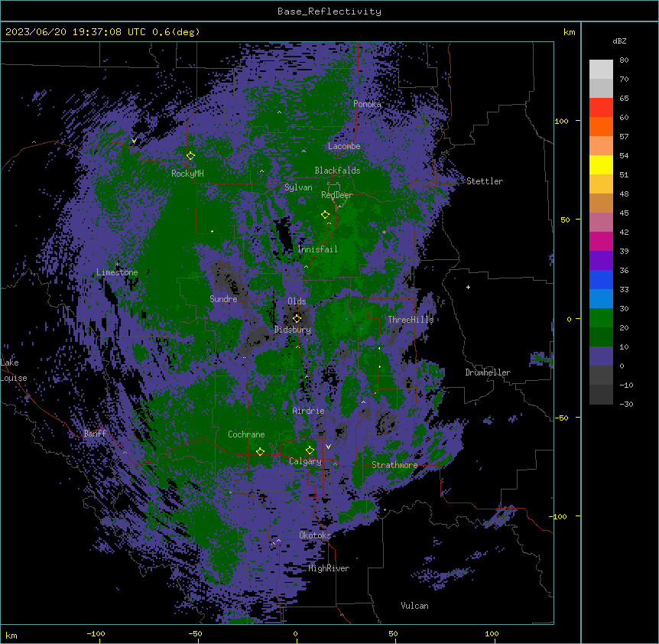Select the yellow station marker below RedDeer
This screenshot has height=644, width=659.
point(325,215)
